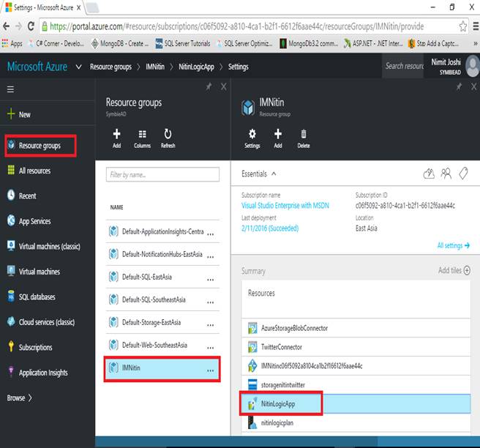Open NitinLogicApp resource
This screenshot has height=448, width=480.
pos(356,403)
